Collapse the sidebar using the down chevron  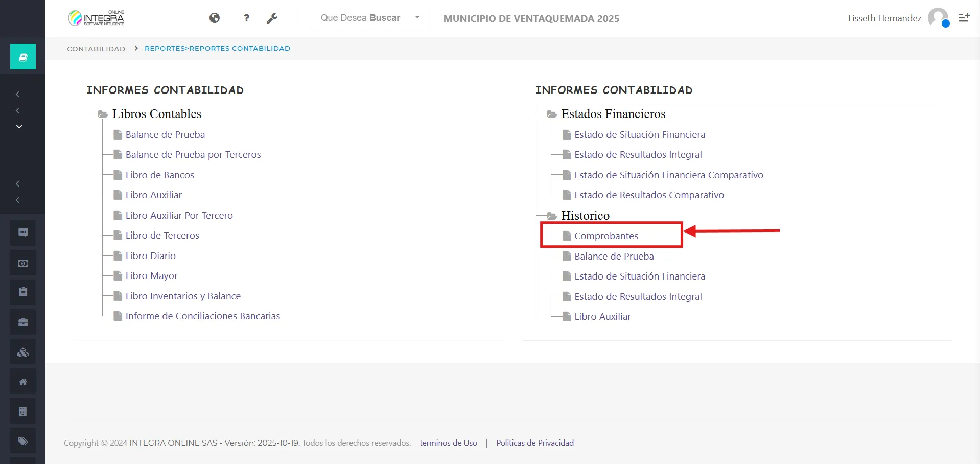(x=19, y=126)
